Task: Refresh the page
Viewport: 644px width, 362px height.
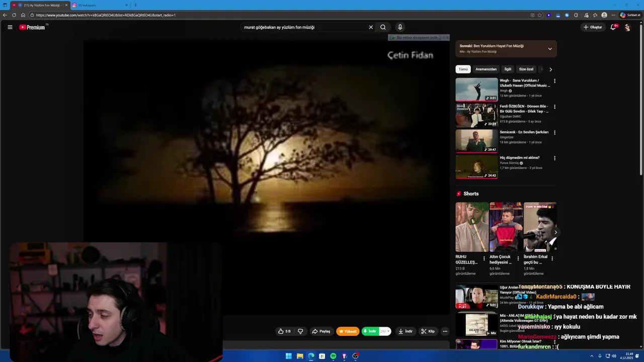Action: click(14, 15)
